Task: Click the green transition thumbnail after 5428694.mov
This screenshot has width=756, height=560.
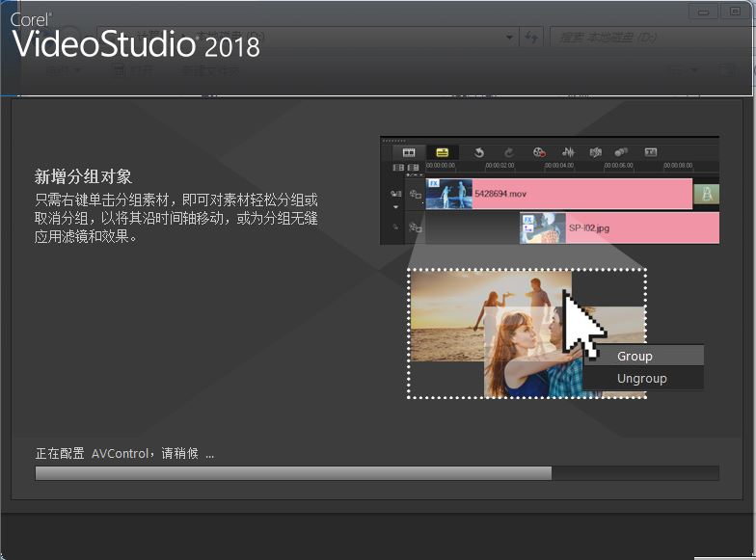Action: (706, 194)
